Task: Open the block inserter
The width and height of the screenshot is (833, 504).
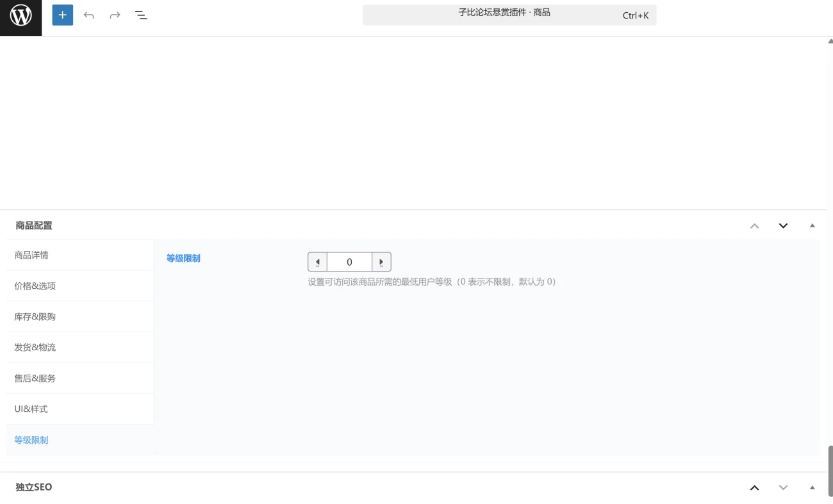Action: 62,15
